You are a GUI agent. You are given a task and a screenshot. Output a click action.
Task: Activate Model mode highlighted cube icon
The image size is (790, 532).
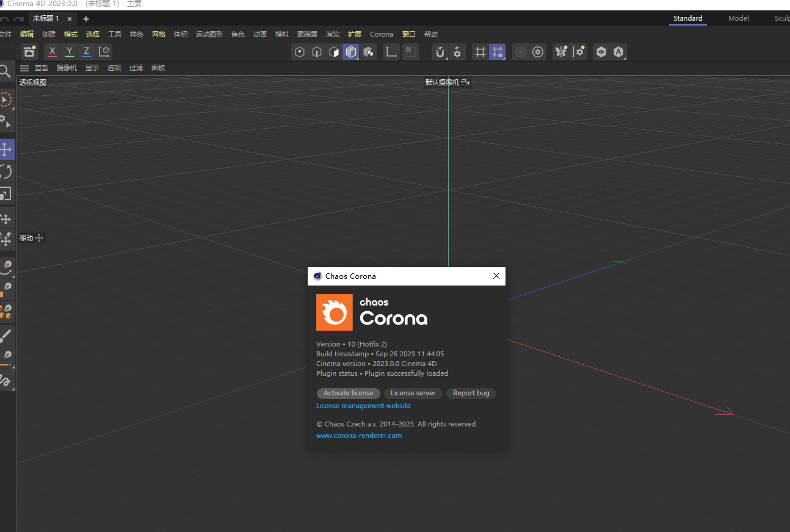350,52
